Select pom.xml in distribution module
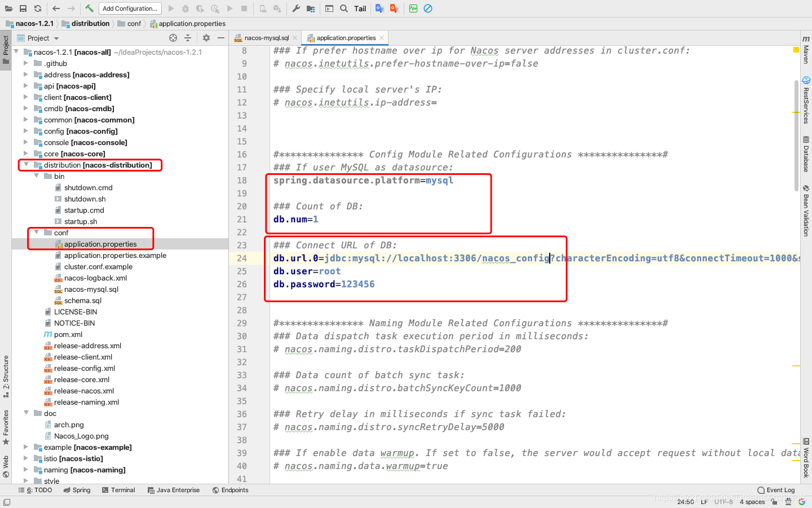This screenshot has width=812, height=508. (x=68, y=334)
